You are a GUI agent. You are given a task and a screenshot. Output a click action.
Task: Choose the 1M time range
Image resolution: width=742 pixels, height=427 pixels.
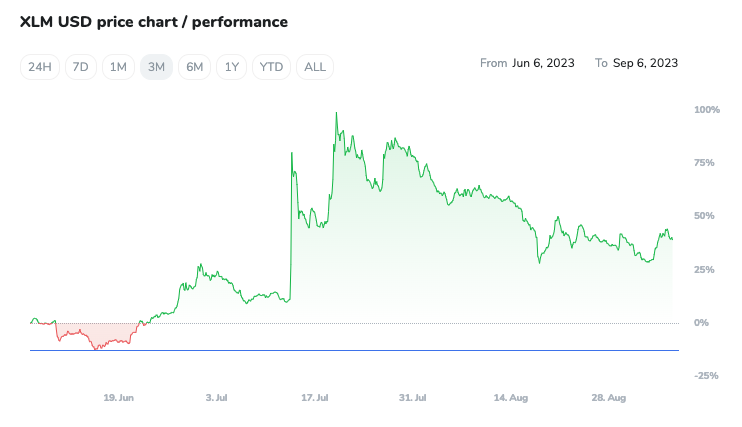[118, 67]
